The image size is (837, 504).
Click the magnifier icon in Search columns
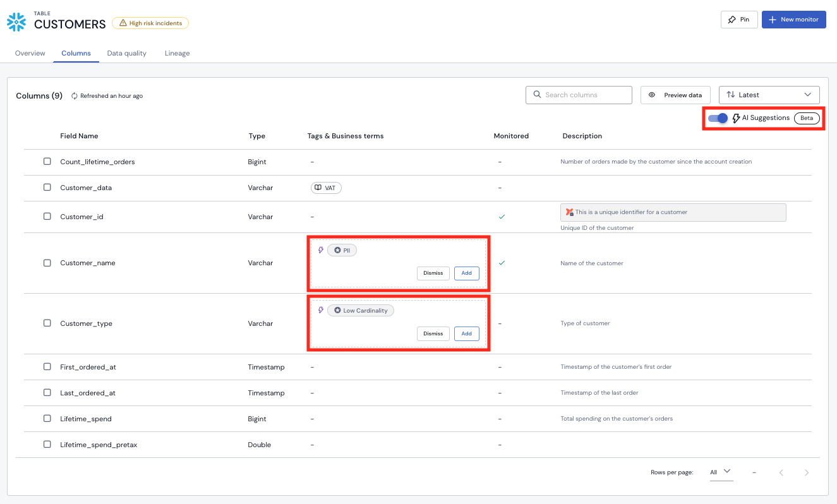tap(536, 95)
